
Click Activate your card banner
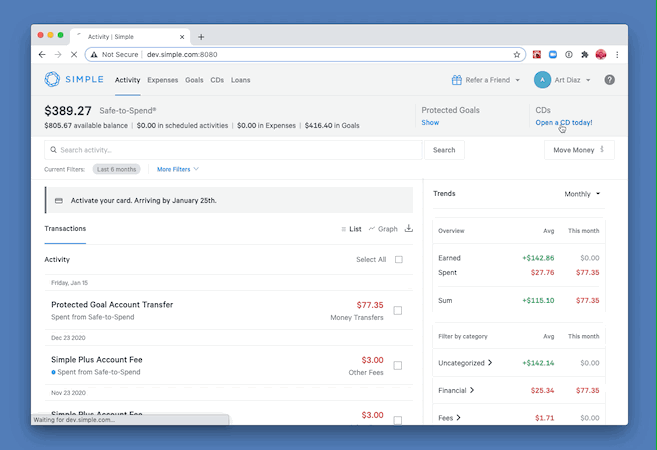coord(229,200)
